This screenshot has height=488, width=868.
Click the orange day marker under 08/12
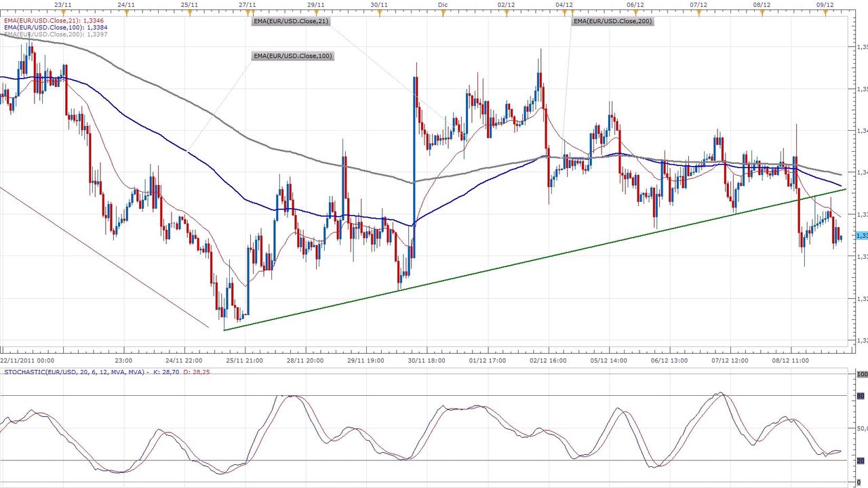click(762, 12)
